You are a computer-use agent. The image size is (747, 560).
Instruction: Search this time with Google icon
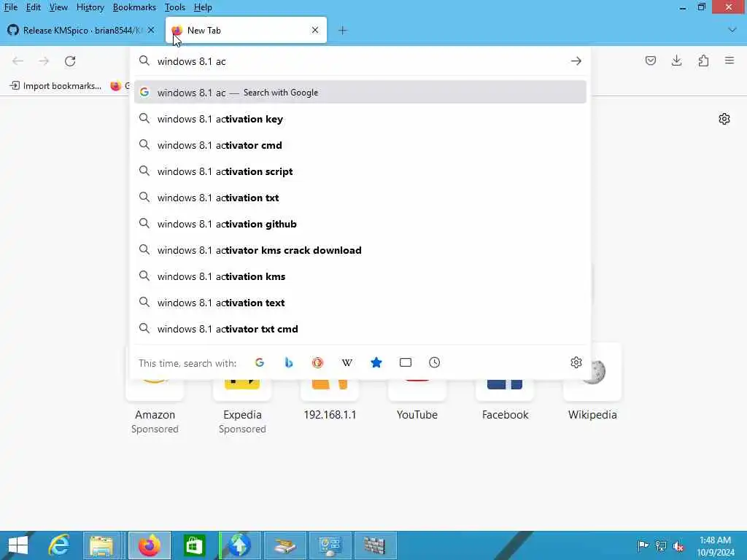coord(260,363)
